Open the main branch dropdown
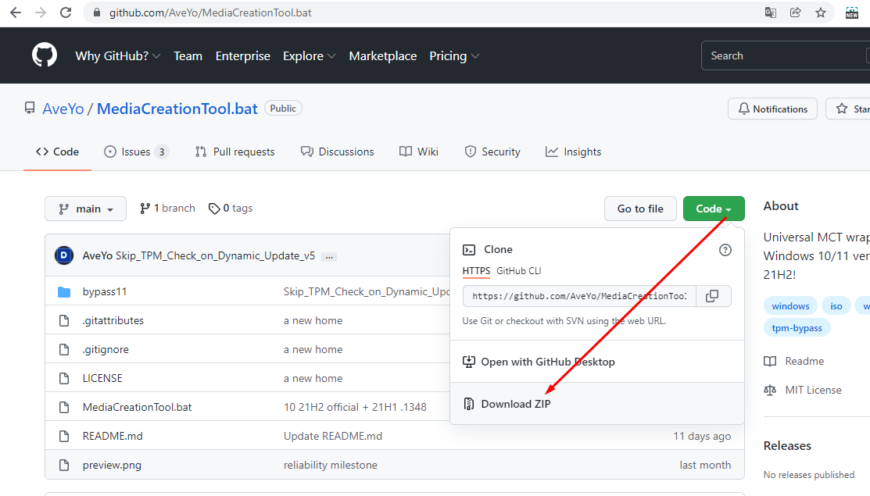Screen dimensions: 870x496 click(x=86, y=208)
